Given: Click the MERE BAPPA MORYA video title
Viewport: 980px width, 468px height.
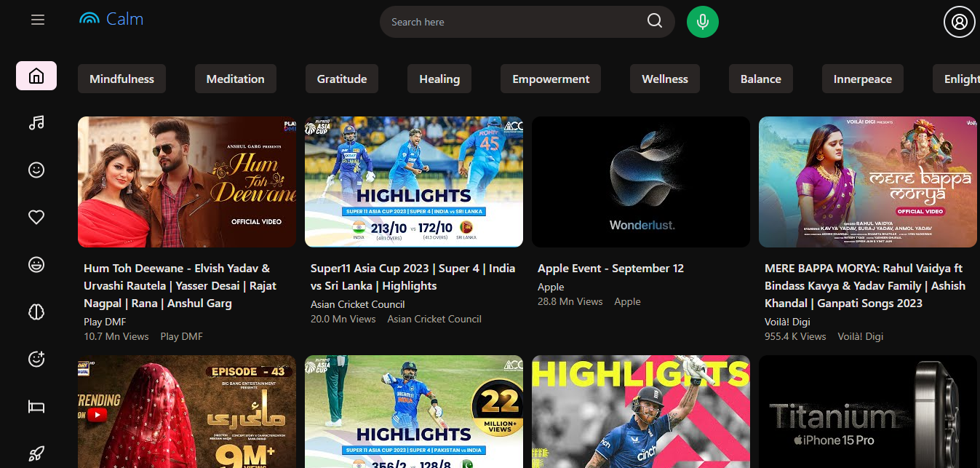Looking at the screenshot, I should coord(865,286).
